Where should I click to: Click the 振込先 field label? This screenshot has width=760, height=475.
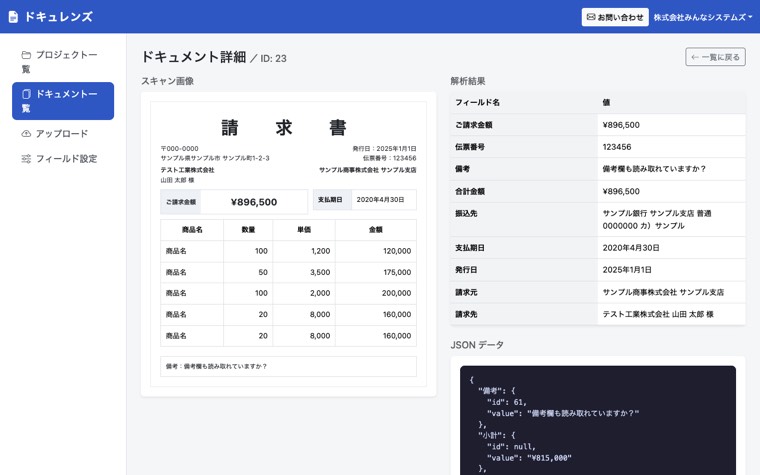coord(466,213)
